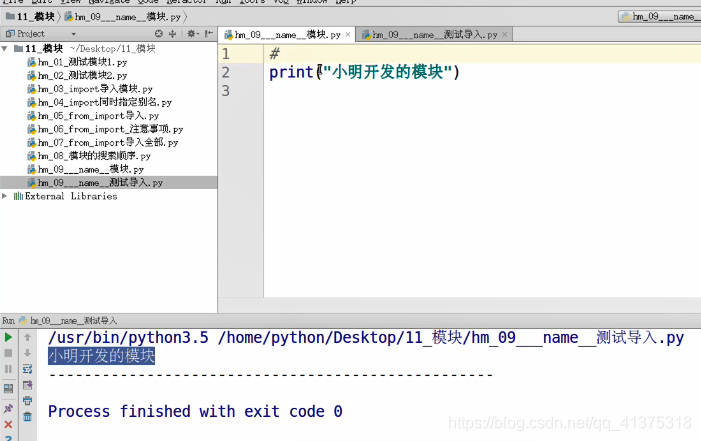Click line number 1 in editor gutter

[x=226, y=54]
